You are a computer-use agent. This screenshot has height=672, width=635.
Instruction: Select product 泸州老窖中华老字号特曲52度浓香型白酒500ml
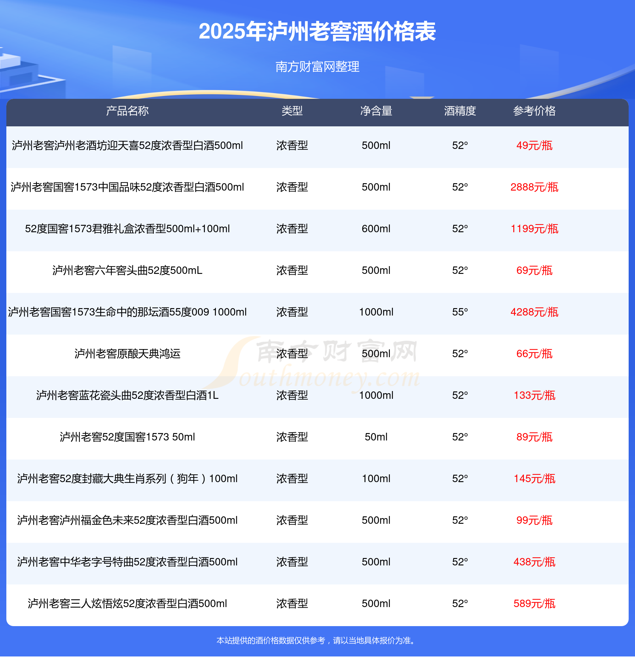(127, 562)
